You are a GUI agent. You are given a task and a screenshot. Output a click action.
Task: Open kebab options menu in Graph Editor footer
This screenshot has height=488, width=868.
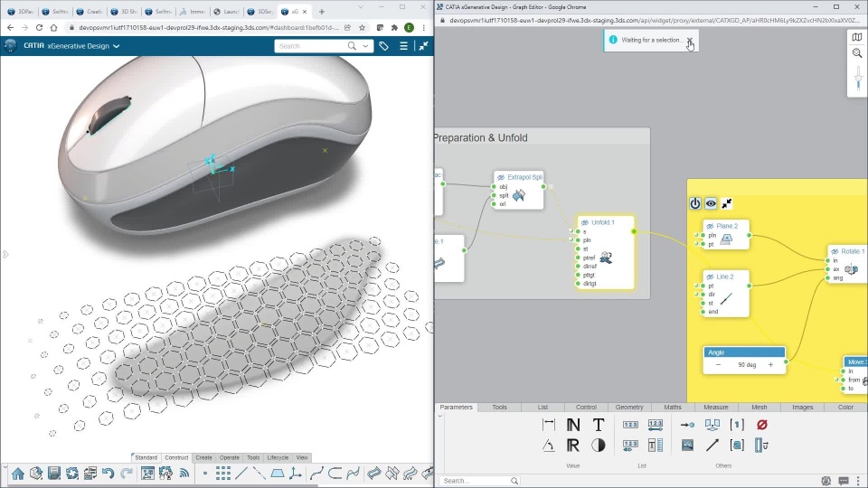point(858,481)
